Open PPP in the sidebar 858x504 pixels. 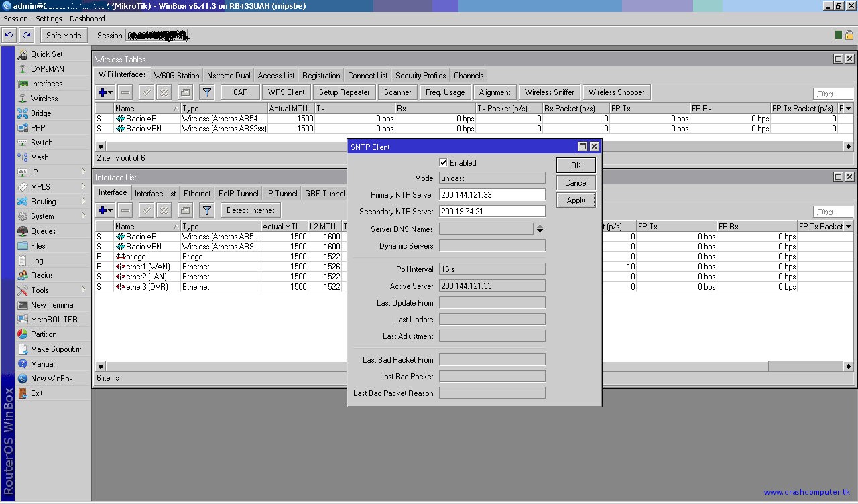38,128
